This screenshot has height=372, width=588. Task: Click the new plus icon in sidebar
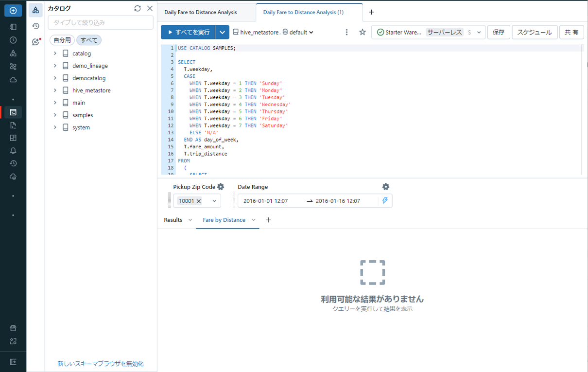pyautogui.click(x=13, y=10)
